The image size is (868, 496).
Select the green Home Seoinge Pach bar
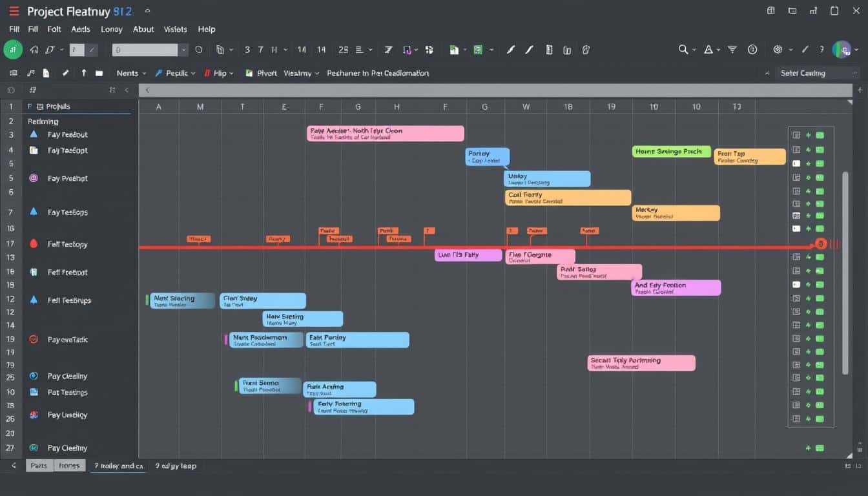[x=672, y=152]
